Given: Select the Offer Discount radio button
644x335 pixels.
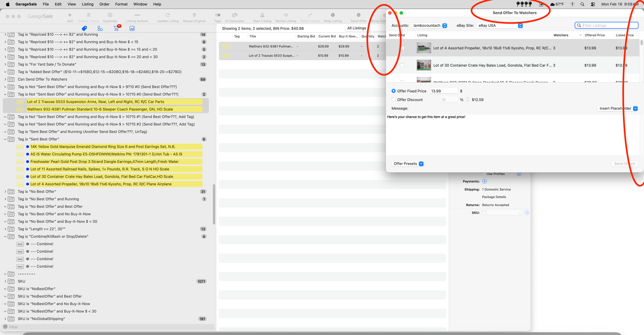Looking at the screenshot, I should pos(394,100).
